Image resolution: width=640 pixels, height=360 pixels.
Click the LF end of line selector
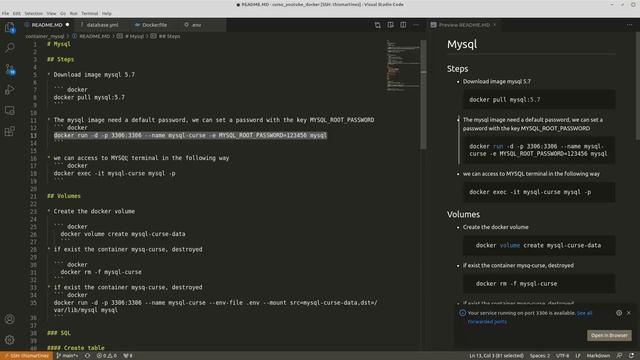[578, 356]
